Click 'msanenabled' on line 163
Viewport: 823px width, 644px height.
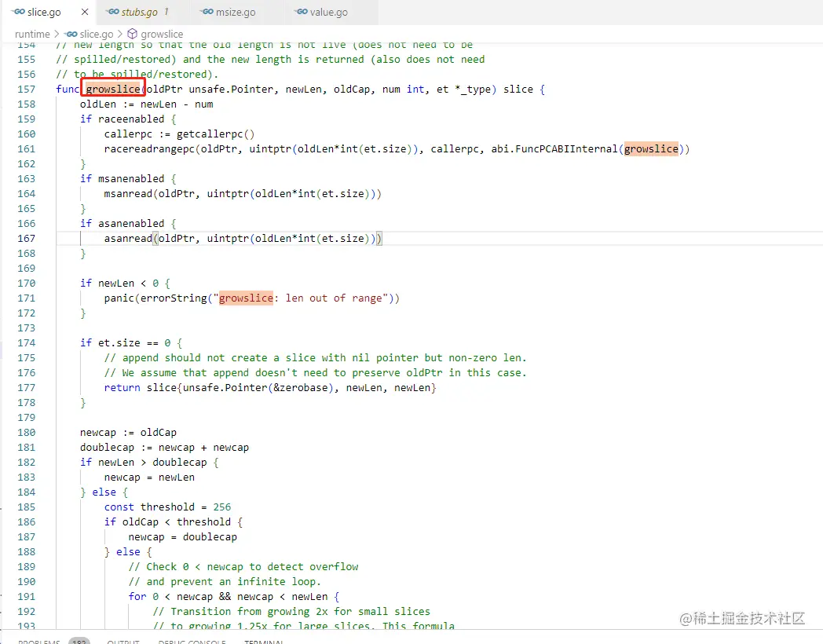click(131, 179)
